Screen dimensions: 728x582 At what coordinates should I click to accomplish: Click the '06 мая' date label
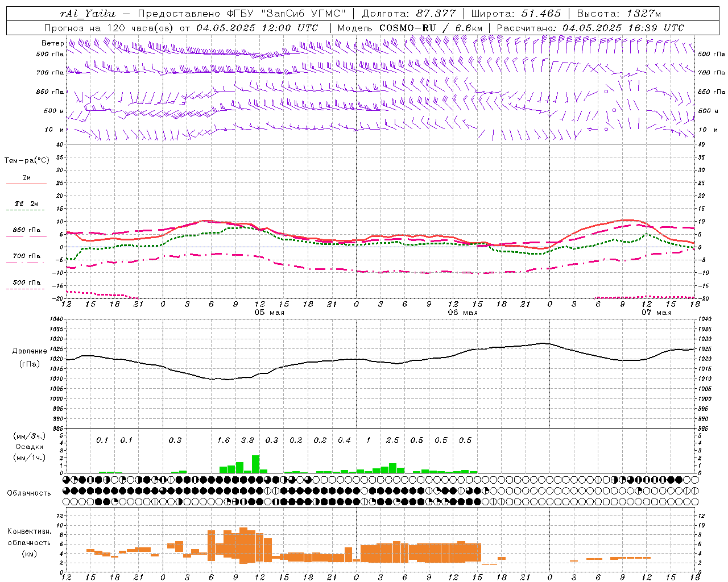point(462,313)
